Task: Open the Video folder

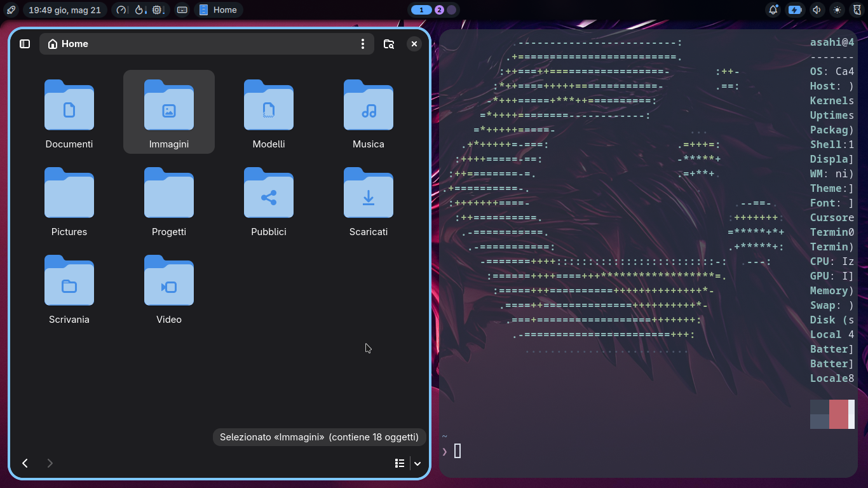Action: pyautogui.click(x=169, y=280)
